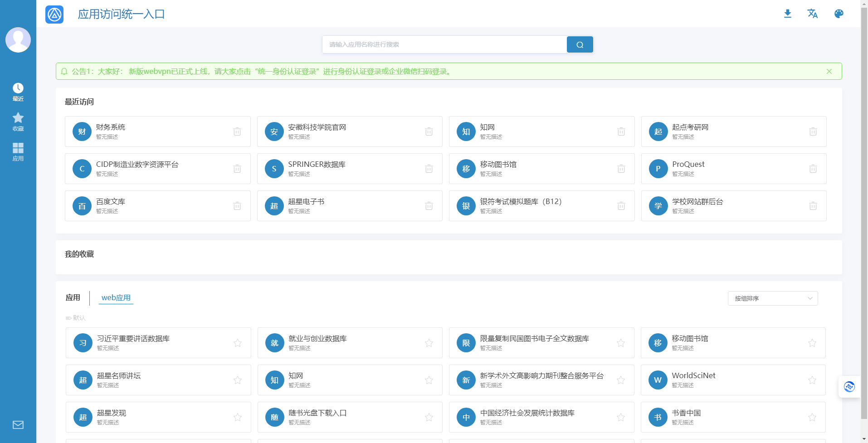Open the language translation switcher
This screenshot has height=443, width=868.
[812, 14]
